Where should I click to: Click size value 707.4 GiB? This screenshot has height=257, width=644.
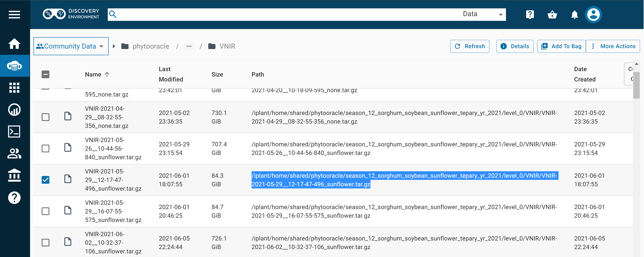coord(219,148)
